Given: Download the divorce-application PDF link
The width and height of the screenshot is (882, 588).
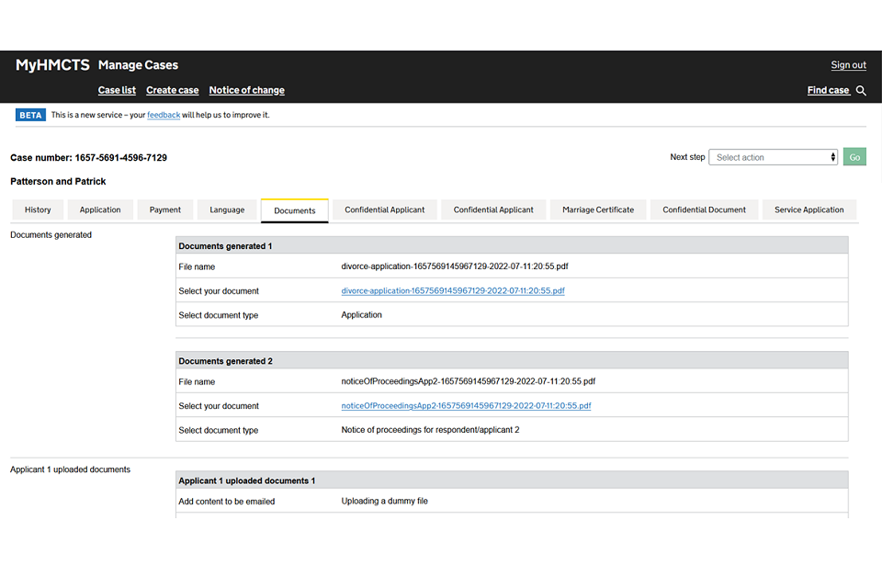Looking at the screenshot, I should click(453, 291).
